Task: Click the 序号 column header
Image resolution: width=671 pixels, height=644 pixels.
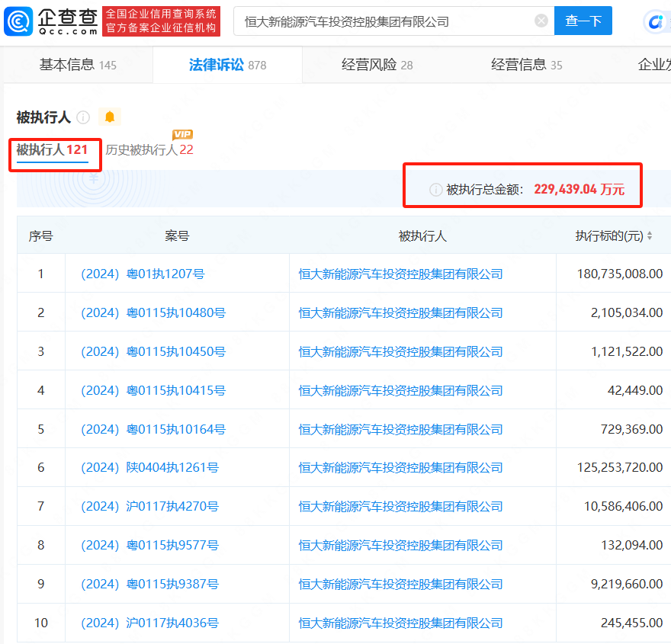Action: coord(40,235)
